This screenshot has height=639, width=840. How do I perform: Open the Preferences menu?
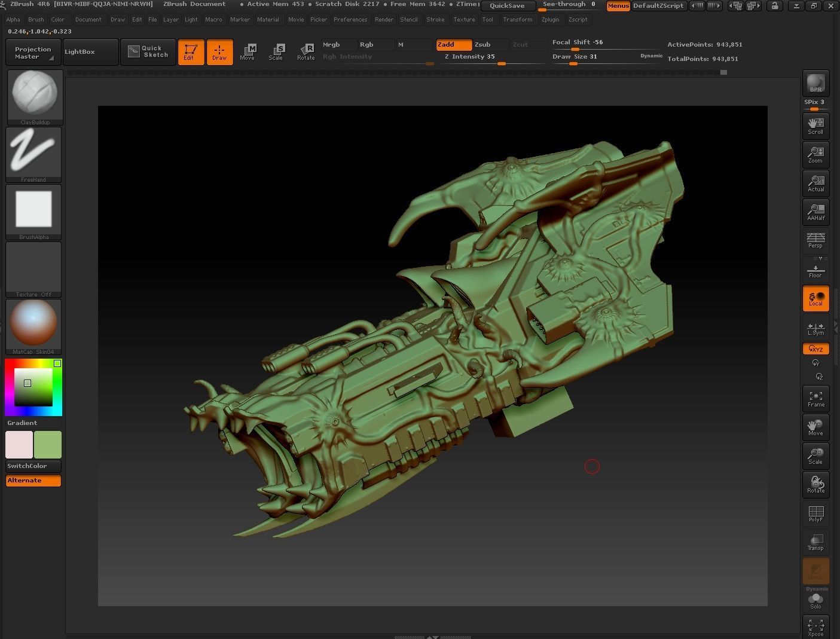(350, 20)
